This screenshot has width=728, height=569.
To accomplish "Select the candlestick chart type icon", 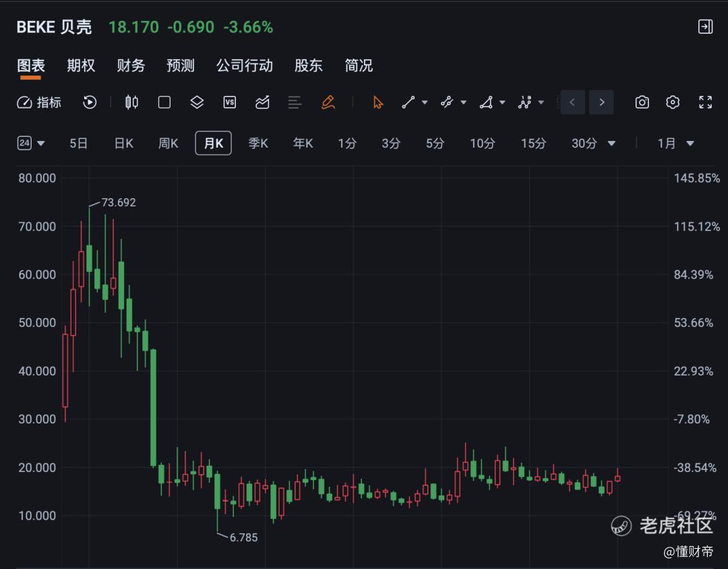I will point(132,102).
